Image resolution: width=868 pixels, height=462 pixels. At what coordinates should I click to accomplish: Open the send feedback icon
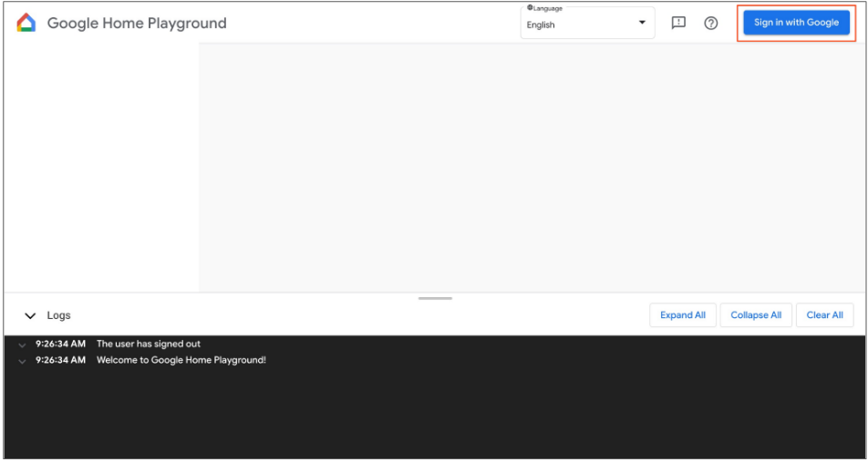678,23
